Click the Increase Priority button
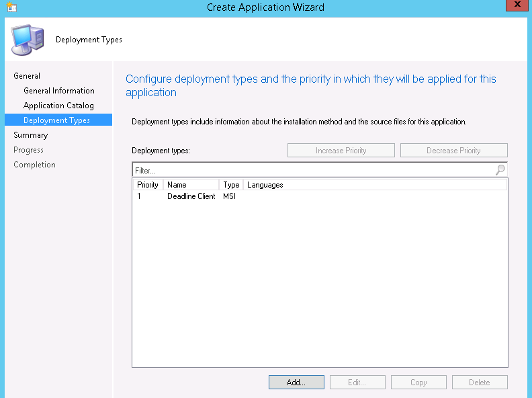Viewport: 532px width, 398px height. (x=341, y=151)
